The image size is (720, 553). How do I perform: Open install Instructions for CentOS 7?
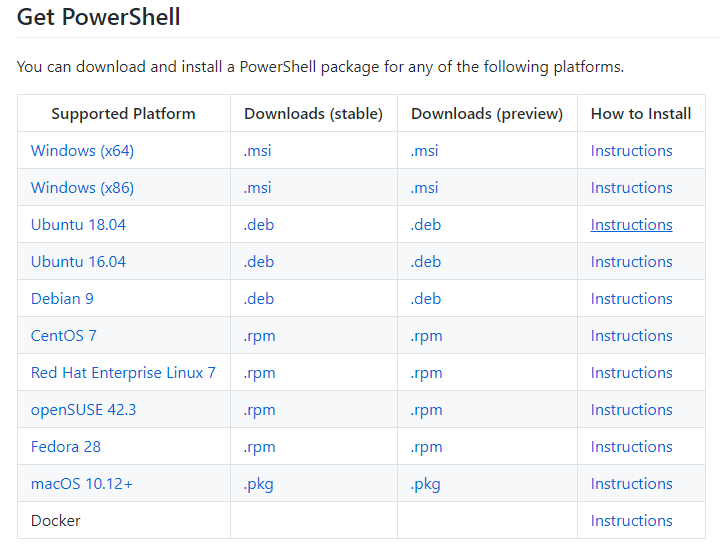pos(631,335)
